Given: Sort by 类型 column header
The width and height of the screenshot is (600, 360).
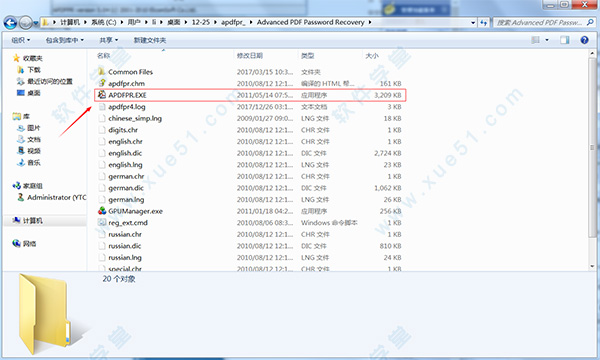Looking at the screenshot, I should (x=308, y=55).
